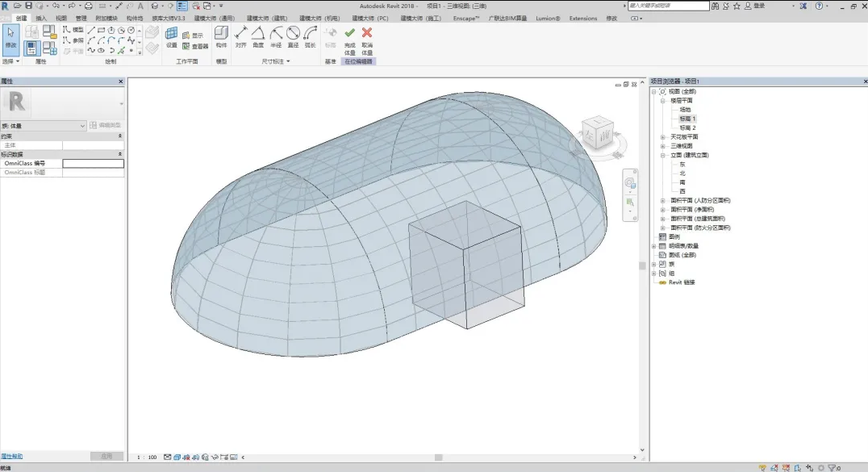Select the 修改 modify arrow tool
The height and width of the screenshot is (472, 868).
(x=10, y=36)
